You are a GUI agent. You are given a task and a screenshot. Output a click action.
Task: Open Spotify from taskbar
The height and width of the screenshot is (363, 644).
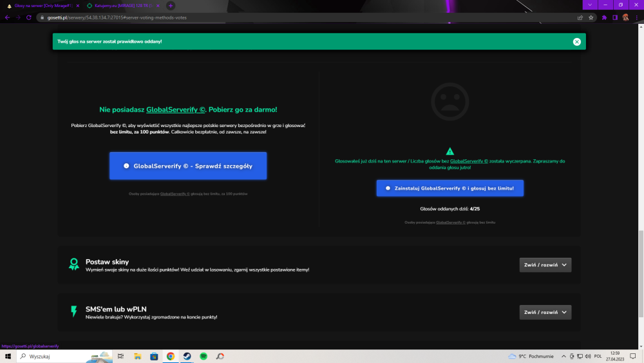click(204, 357)
